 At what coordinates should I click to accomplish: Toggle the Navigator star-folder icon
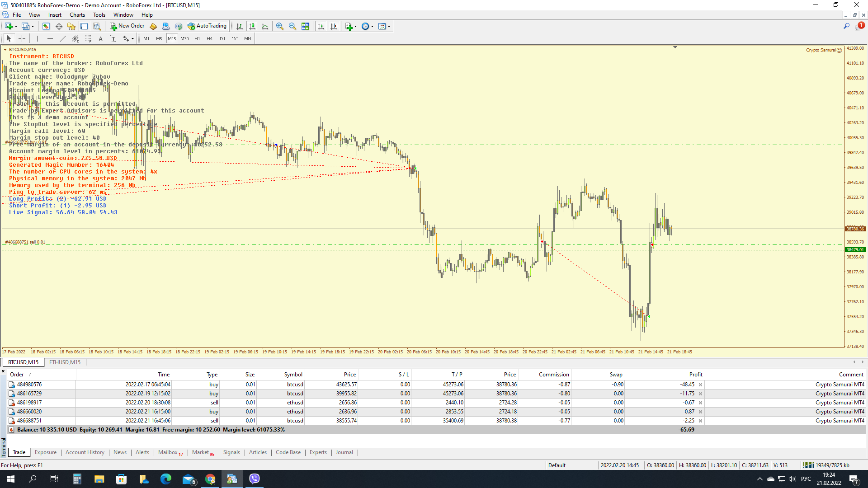pos(71,26)
